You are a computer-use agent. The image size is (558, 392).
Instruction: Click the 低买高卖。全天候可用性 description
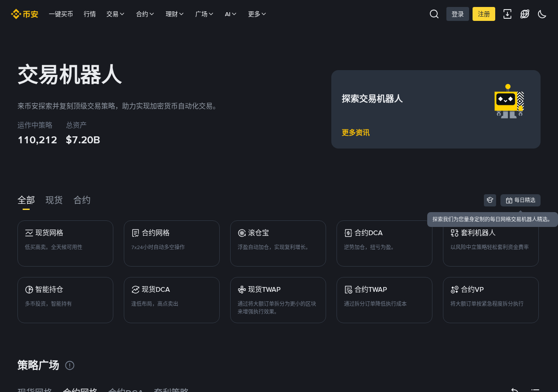pos(54,247)
